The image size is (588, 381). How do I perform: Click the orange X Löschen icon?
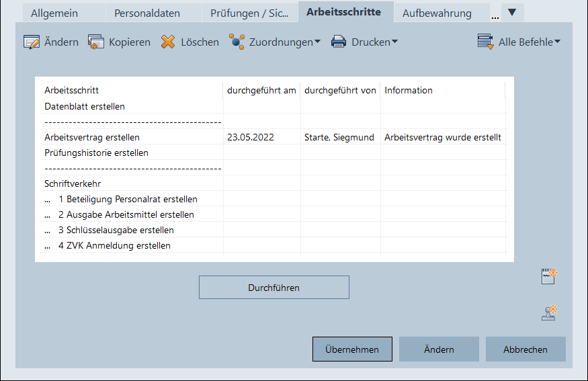[x=168, y=42]
